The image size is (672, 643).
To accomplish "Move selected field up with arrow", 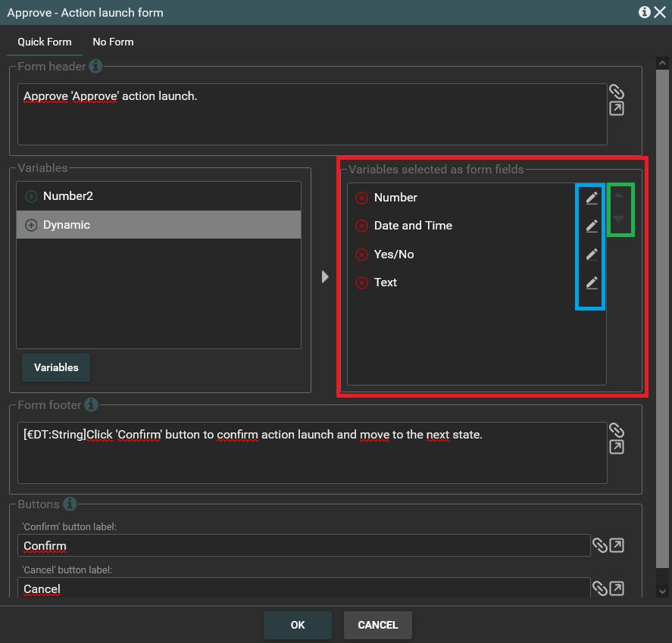I will click(619, 196).
